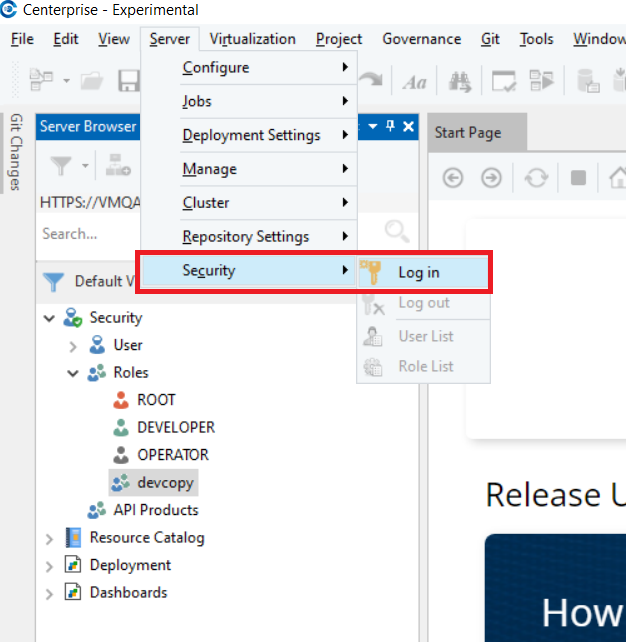Viewport: 626px width, 642px height.
Task: Click the redo arrow toolbar icon
Action: pos(371,79)
